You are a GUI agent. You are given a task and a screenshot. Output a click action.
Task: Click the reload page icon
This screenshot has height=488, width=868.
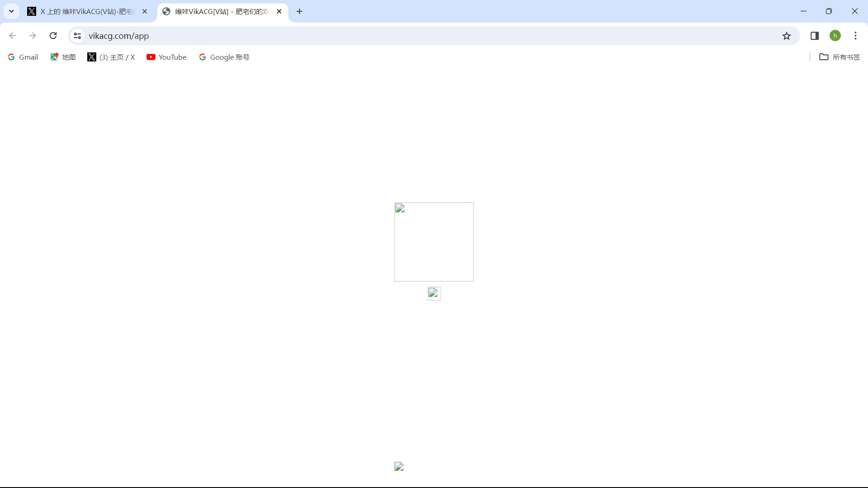point(53,36)
